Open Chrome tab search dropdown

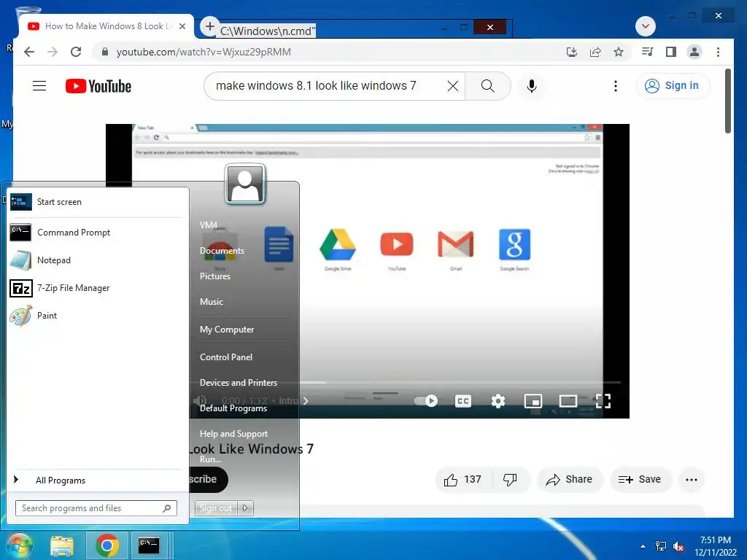[x=646, y=26]
